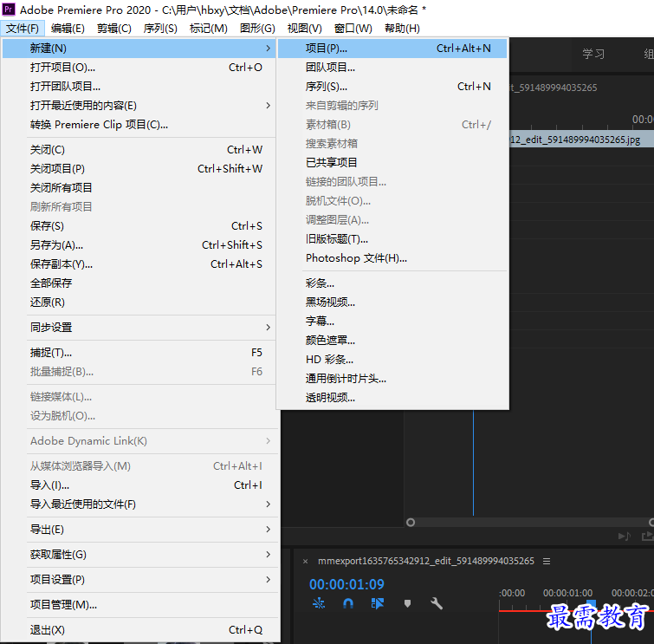Select Photoshop 文件(H)... in submenu
654x644 pixels.
pyautogui.click(x=392, y=258)
